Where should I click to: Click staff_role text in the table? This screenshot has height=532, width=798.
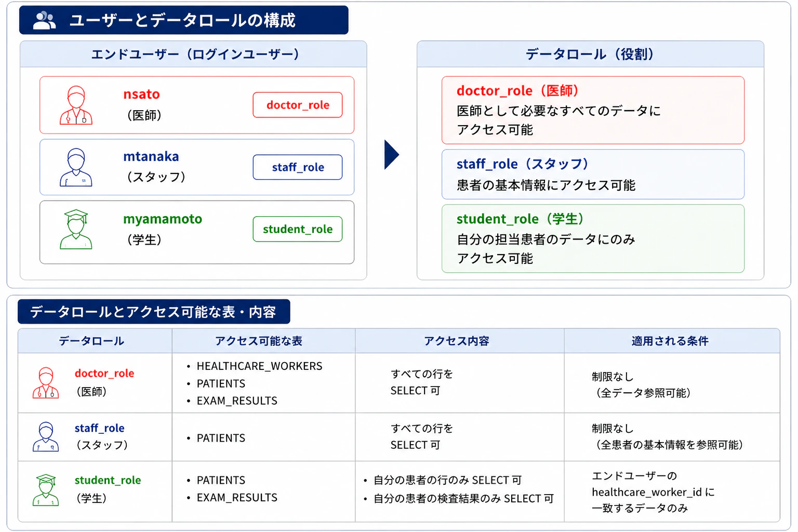click(x=100, y=428)
